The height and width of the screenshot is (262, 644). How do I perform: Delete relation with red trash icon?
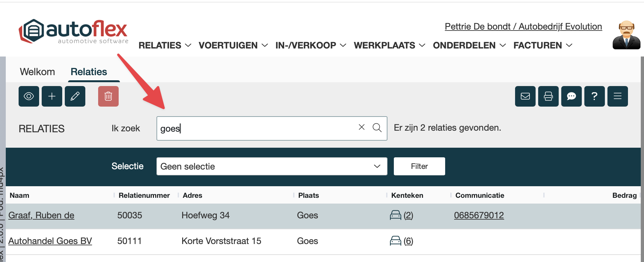(x=108, y=96)
